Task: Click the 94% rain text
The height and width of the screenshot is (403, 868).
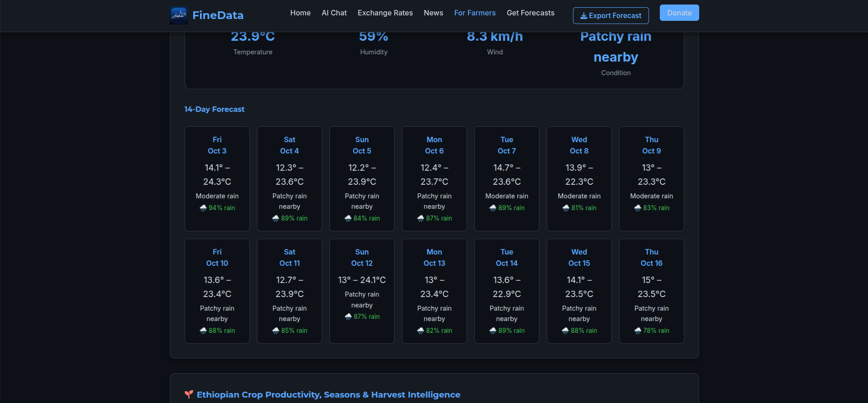Action: tap(222, 208)
